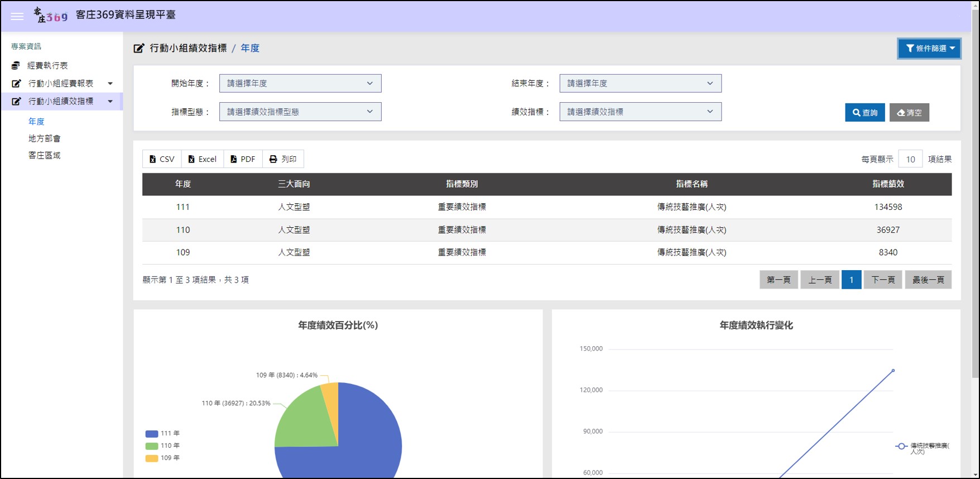The image size is (980, 479).
Task: Sort by the 指標類別 column header
Action: coord(462,184)
